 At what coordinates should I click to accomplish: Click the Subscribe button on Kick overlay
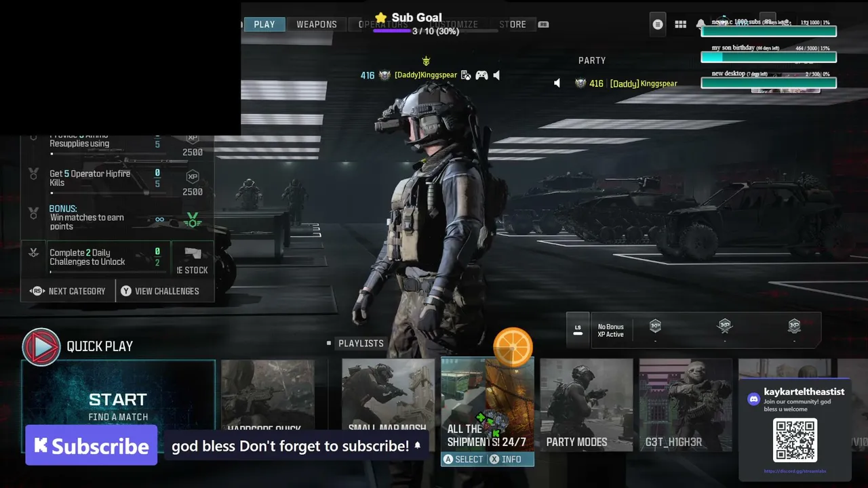[x=92, y=445]
